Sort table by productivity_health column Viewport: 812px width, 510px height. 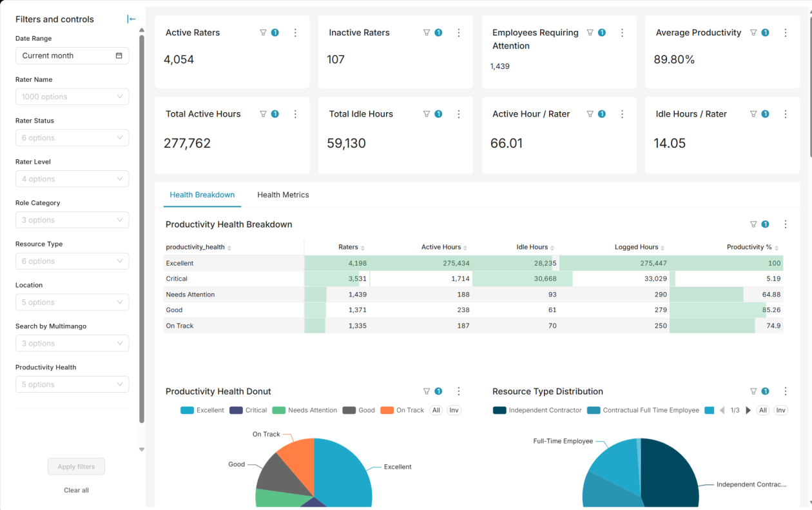(198, 248)
